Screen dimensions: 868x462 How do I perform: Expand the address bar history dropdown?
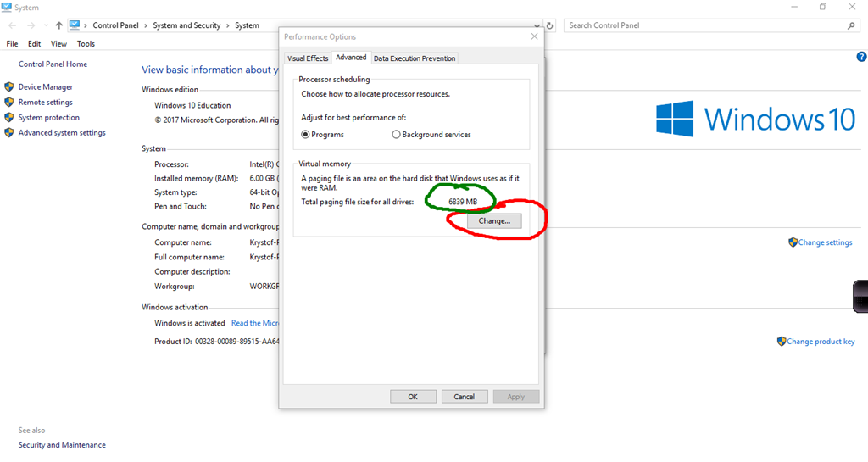[x=537, y=25]
